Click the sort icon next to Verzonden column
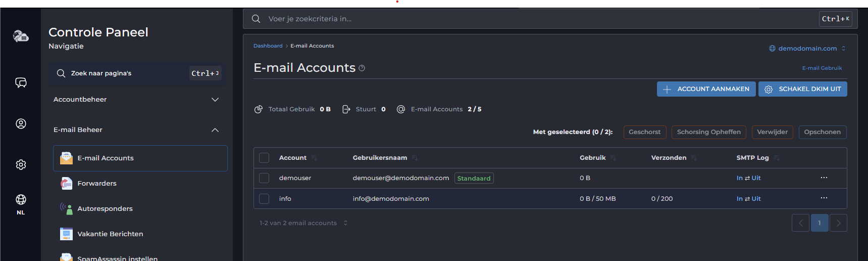Viewport: 868px width, 261px height. coord(694,158)
